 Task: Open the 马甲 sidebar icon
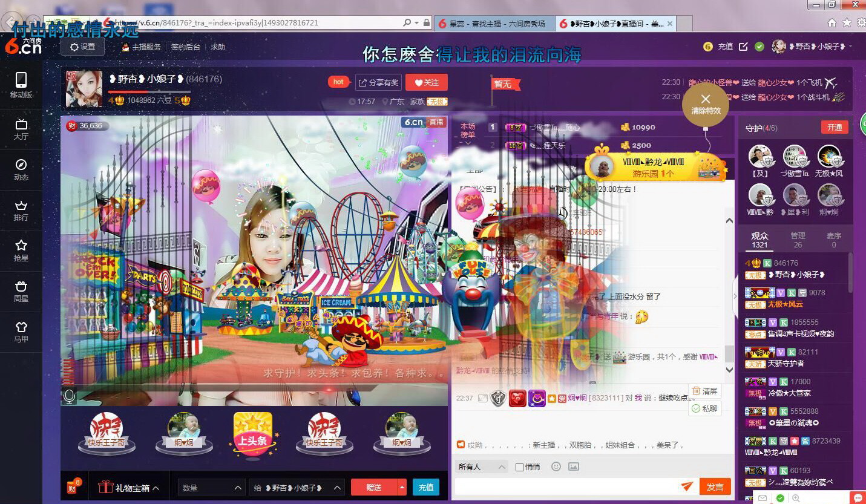(x=21, y=332)
